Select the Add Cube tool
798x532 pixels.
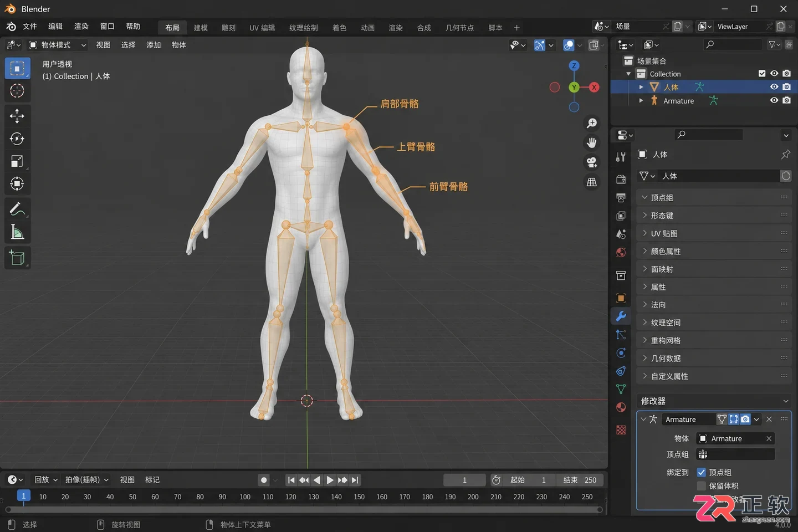pos(17,258)
